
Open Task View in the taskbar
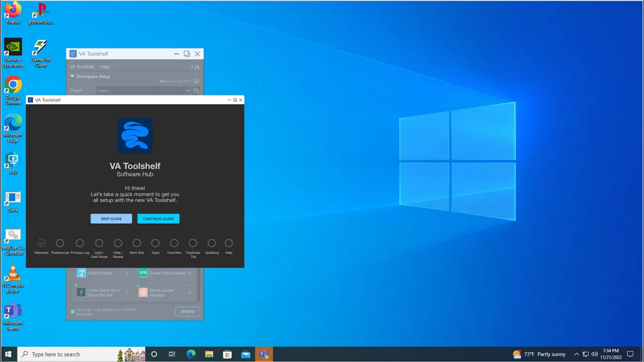click(x=172, y=354)
